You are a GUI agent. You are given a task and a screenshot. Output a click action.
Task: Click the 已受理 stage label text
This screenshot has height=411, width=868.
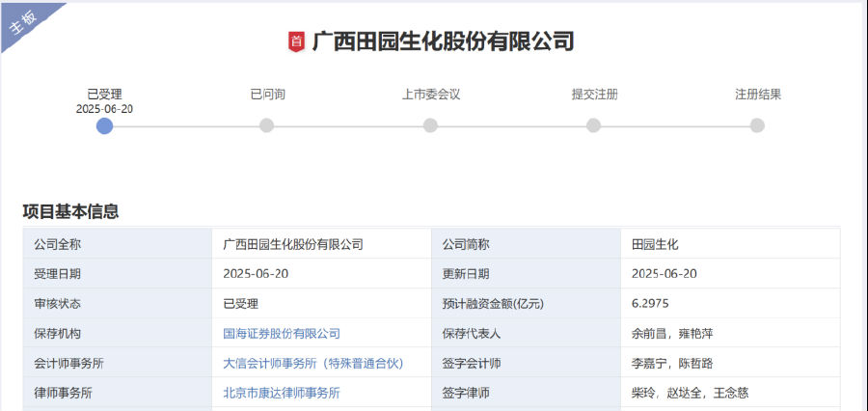(x=104, y=95)
